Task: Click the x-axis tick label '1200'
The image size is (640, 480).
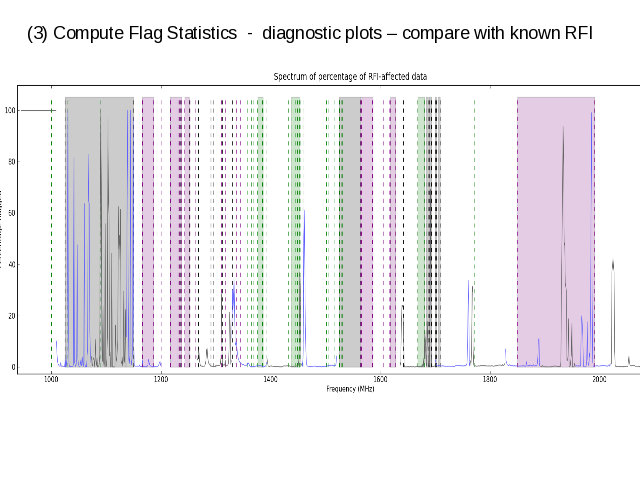Action: tap(161, 380)
